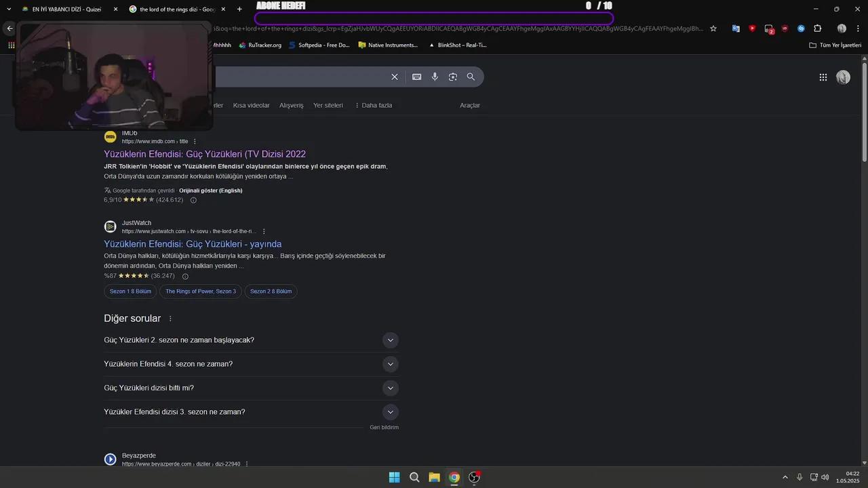Open the Google apps grid
Viewport: 868px width, 488px height.
[823, 77]
